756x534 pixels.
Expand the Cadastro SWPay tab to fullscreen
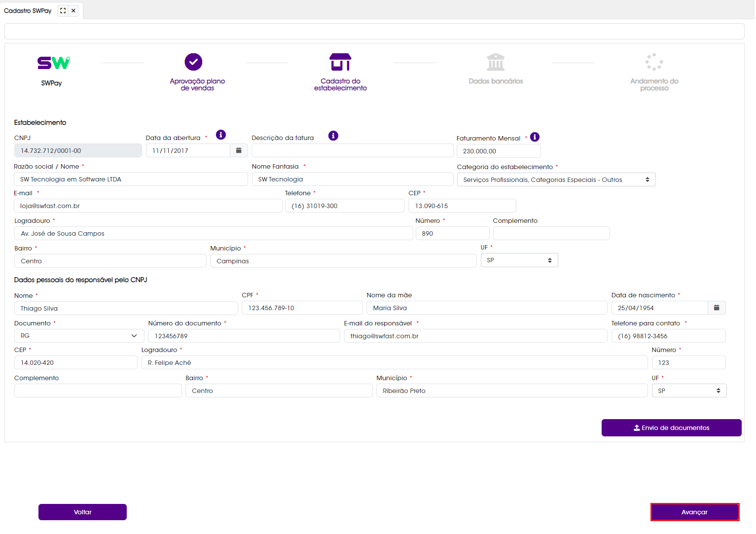[63, 11]
